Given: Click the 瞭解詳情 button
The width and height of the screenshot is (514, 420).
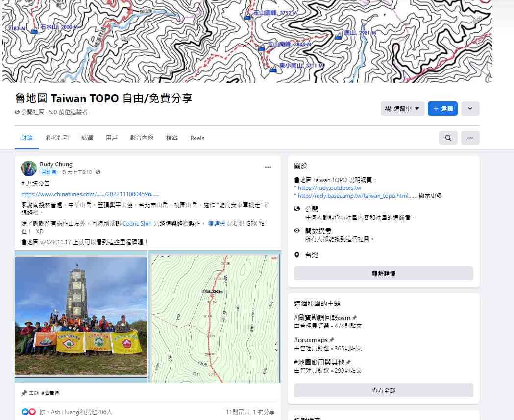Looking at the screenshot, I should point(384,273).
